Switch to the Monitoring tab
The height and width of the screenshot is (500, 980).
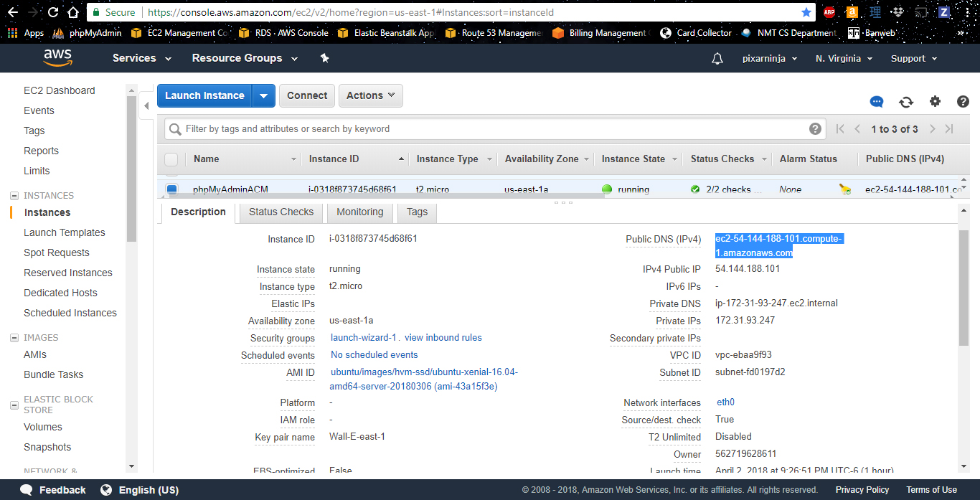360,212
